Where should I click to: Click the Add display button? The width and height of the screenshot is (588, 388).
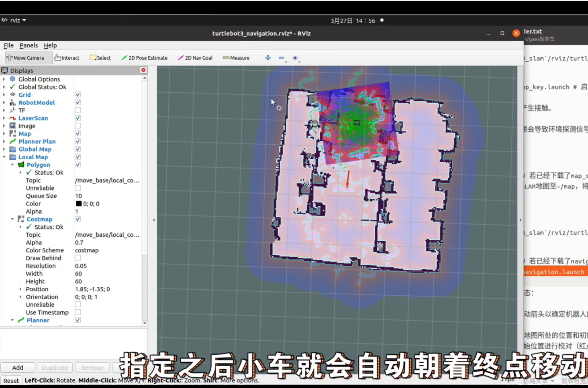(x=18, y=368)
